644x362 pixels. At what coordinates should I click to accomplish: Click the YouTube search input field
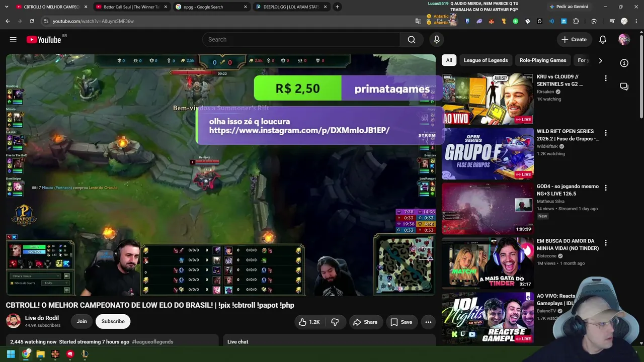click(x=301, y=40)
